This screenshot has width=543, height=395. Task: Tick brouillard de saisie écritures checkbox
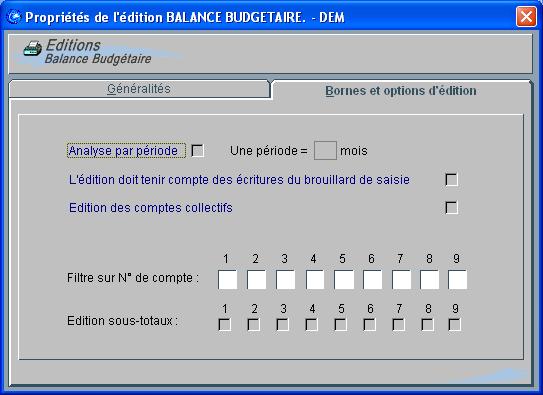click(x=452, y=180)
